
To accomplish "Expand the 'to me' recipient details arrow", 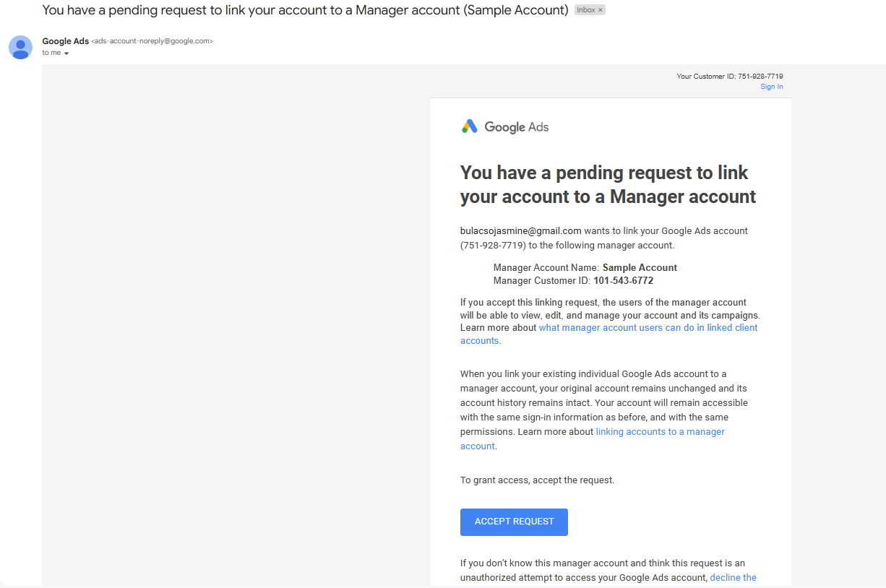I will click(66, 53).
